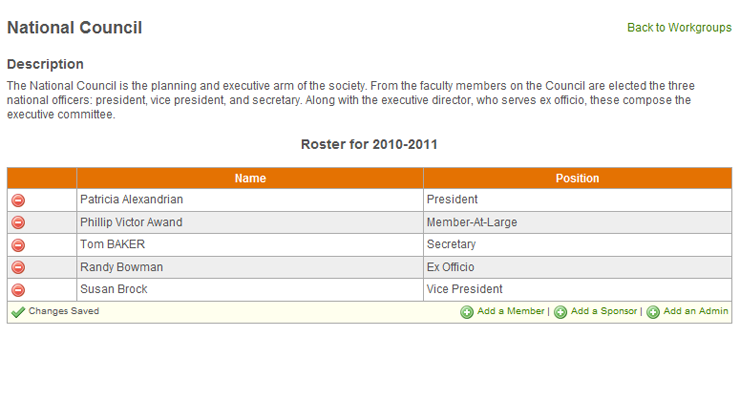Click the Name column header
740x400 pixels.
(250, 178)
